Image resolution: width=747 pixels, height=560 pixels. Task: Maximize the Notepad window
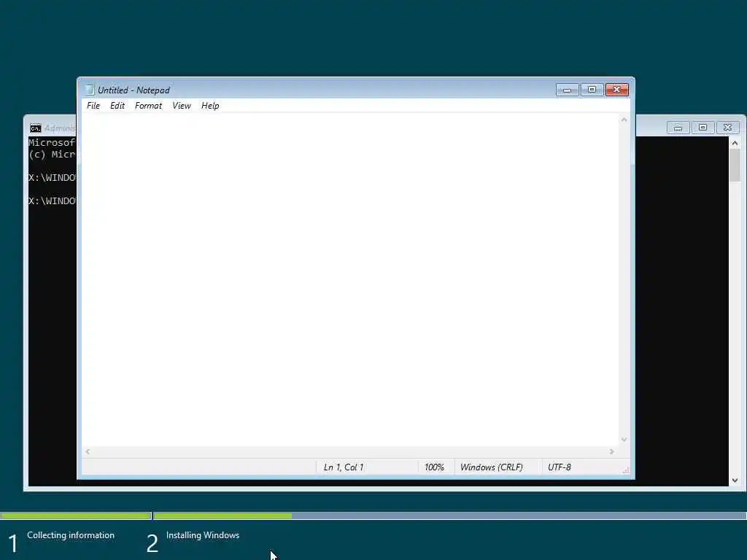(592, 90)
